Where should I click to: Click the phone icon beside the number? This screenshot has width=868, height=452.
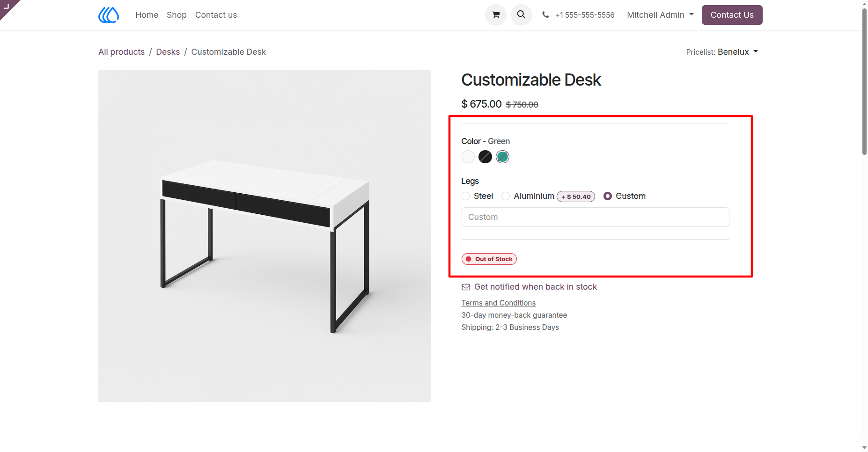(545, 15)
